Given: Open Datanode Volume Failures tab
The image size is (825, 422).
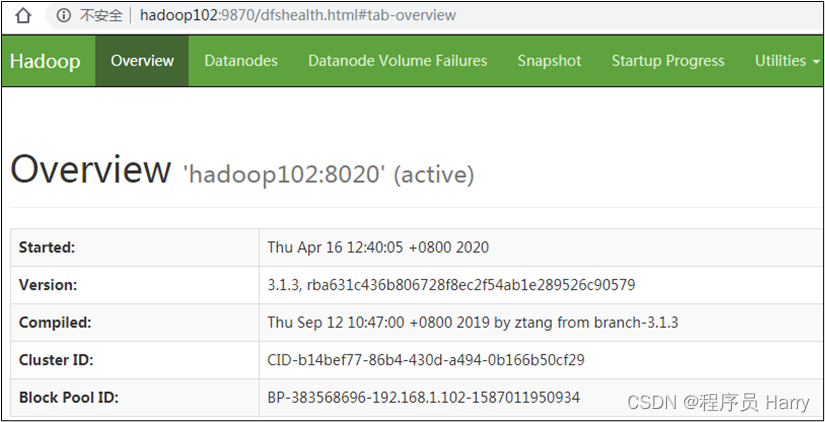Looking at the screenshot, I should [x=398, y=61].
